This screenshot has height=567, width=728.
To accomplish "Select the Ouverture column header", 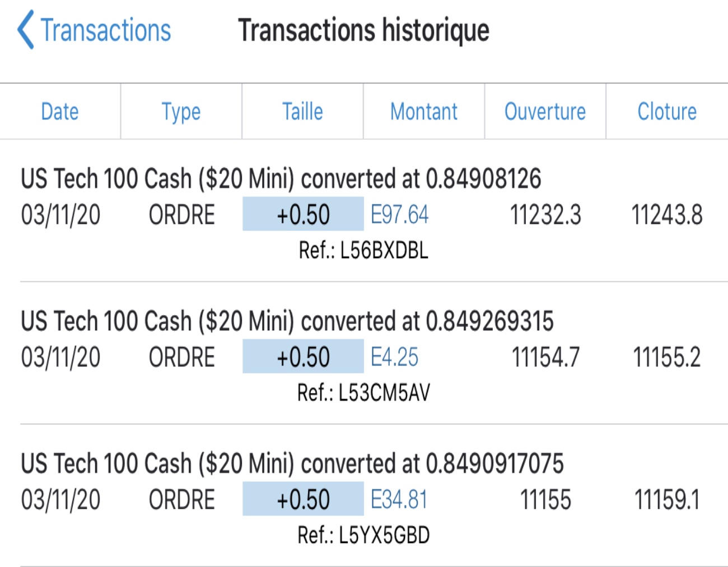I will (x=545, y=111).
